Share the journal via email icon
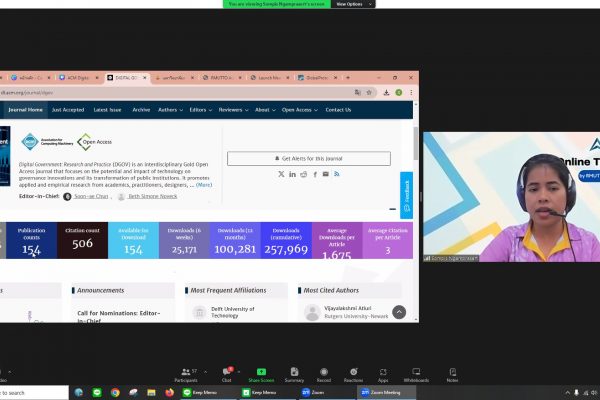The height and width of the screenshot is (400, 600). (x=326, y=174)
